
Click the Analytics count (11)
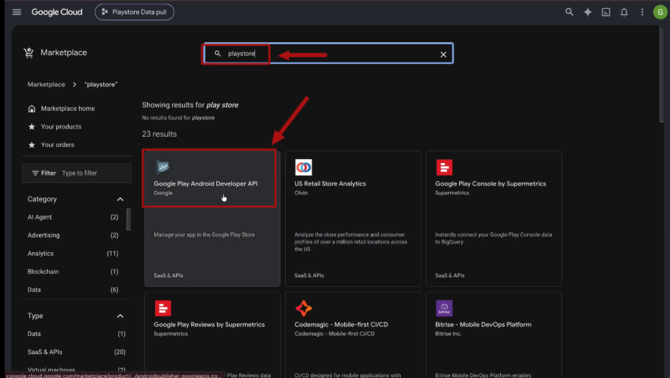point(112,253)
